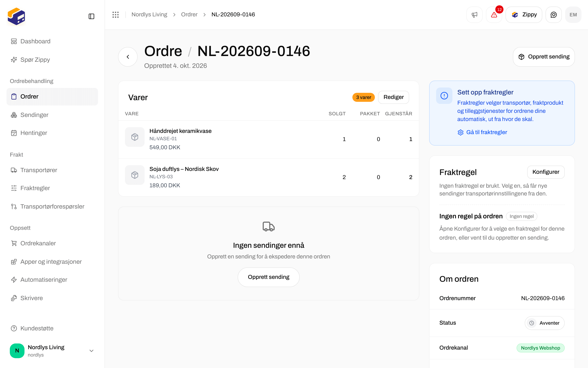Follow the Gå til fraktregler link
This screenshot has width=588, height=368.
pos(482,132)
